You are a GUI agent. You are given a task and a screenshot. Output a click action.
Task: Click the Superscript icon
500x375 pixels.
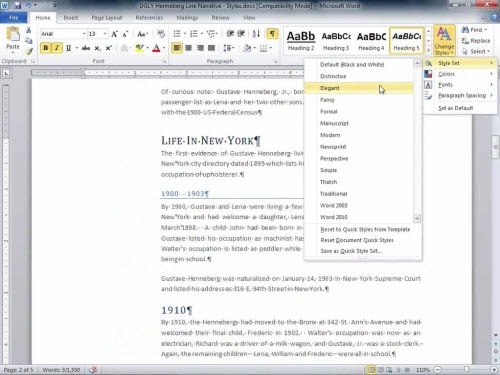(x=108, y=48)
